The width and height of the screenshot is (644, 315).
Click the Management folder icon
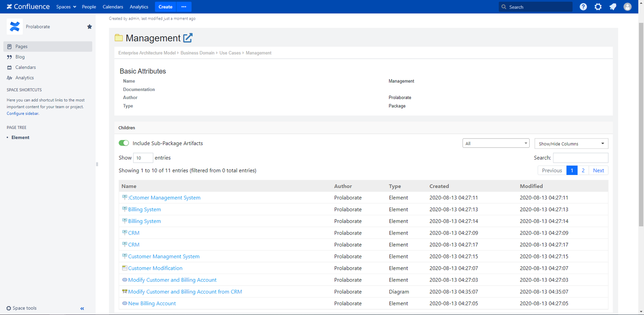coord(119,38)
